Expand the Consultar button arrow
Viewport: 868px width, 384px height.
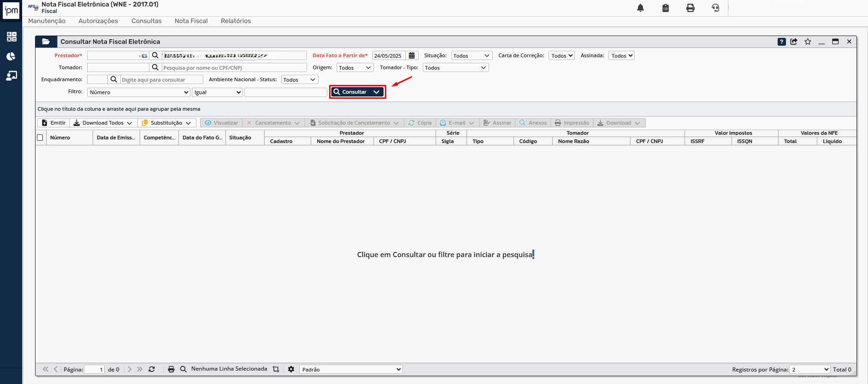(377, 92)
